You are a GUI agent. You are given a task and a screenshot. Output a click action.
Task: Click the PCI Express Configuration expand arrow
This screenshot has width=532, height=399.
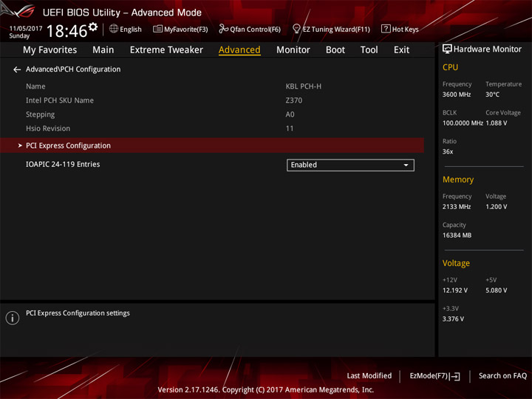point(20,146)
